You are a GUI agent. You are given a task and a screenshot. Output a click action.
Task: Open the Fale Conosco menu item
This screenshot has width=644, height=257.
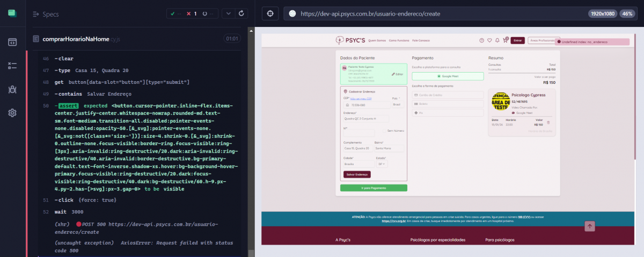[421, 40]
